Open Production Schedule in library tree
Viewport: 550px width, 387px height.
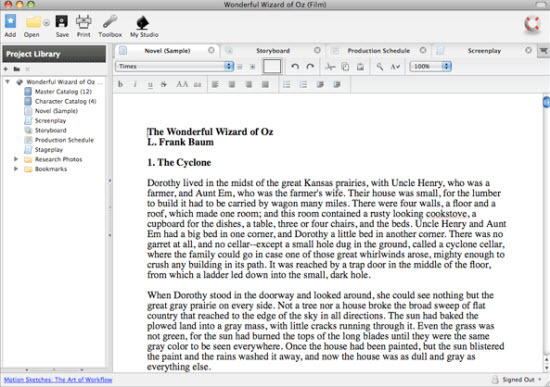click(x=64, y=140)
